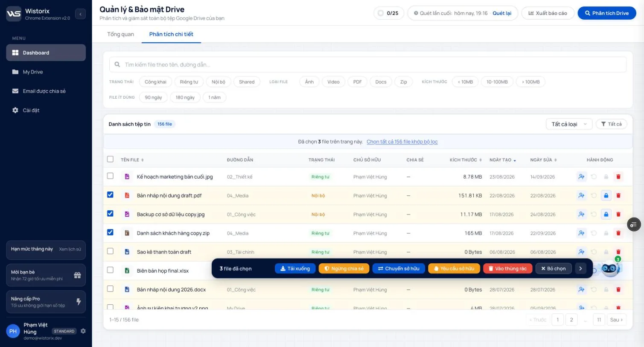644x347 pixels.
Task: Click the Quét lại link
Action: click(502, 13)
